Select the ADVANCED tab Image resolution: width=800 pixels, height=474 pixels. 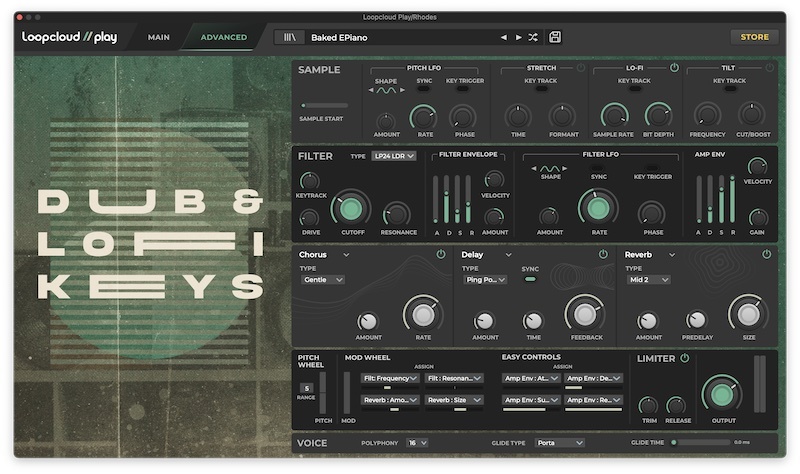click(x=224, y=38)
